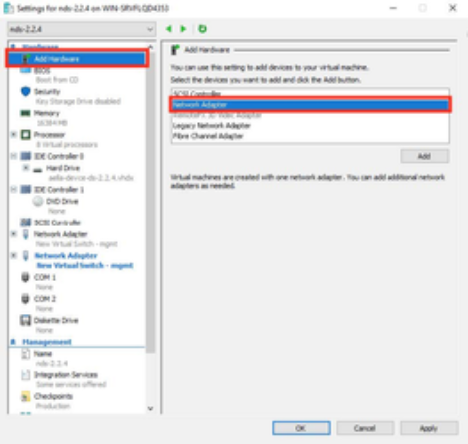Open the Checkpoints management item
This screenshot has height=444, width=468.
tap(53, 396)
